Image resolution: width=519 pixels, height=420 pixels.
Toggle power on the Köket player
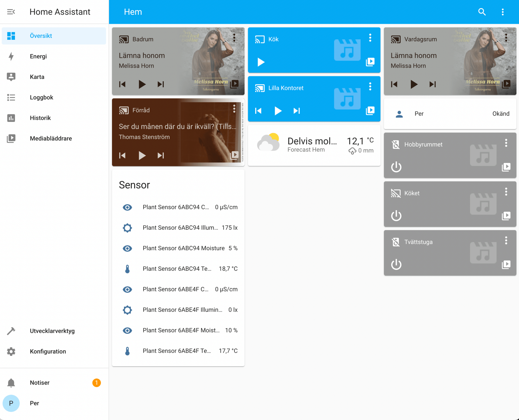pos(396,216)
